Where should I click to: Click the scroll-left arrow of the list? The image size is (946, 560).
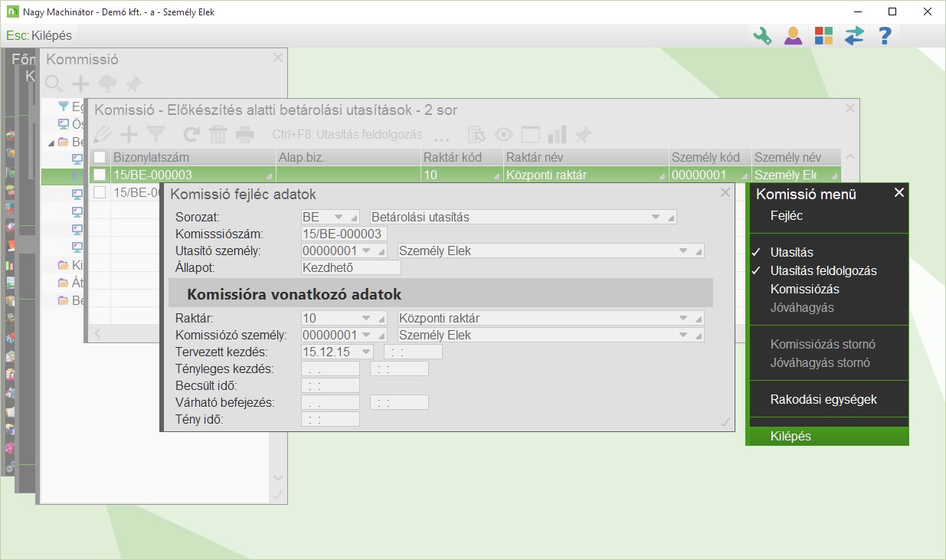(x=97, y=332)
